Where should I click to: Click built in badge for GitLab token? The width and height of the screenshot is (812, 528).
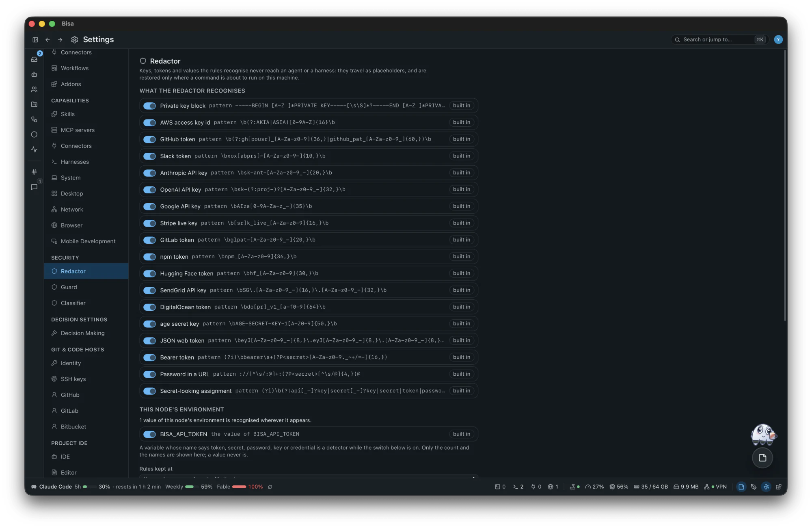(x=462, y=240)
